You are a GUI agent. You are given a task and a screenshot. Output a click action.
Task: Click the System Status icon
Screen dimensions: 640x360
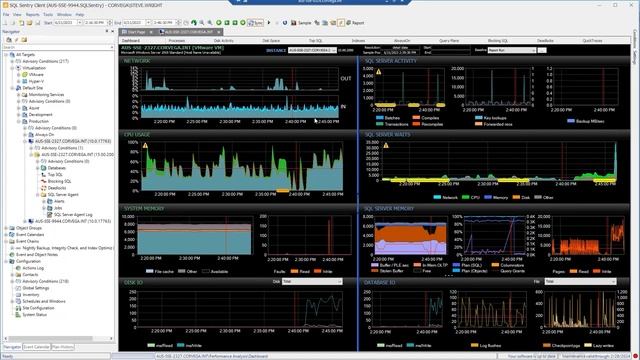(18, 315)
